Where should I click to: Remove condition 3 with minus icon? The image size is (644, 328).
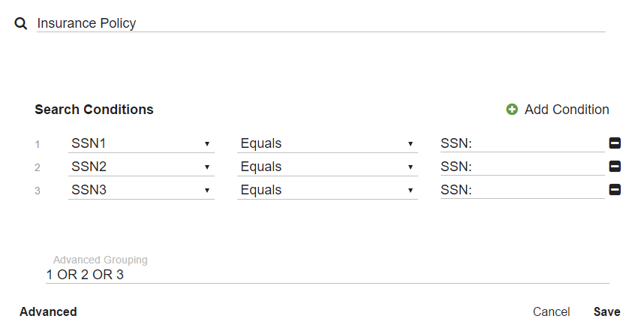615,190
